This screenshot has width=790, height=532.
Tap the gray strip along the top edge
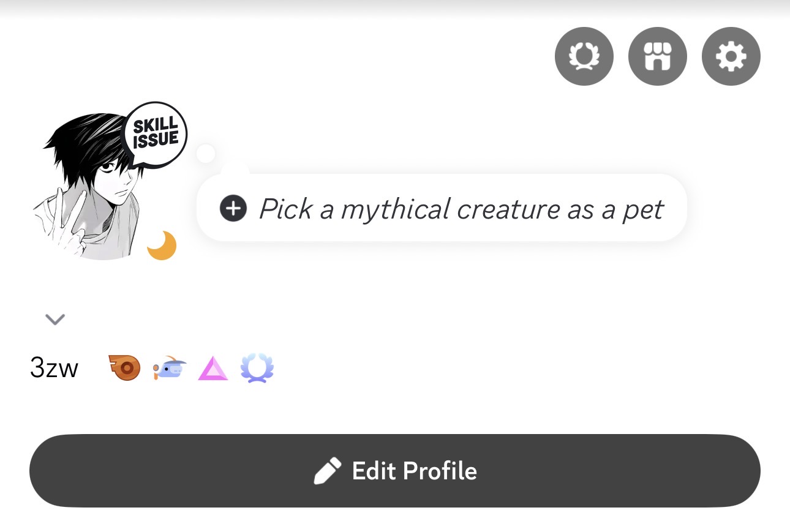[395, 7]
